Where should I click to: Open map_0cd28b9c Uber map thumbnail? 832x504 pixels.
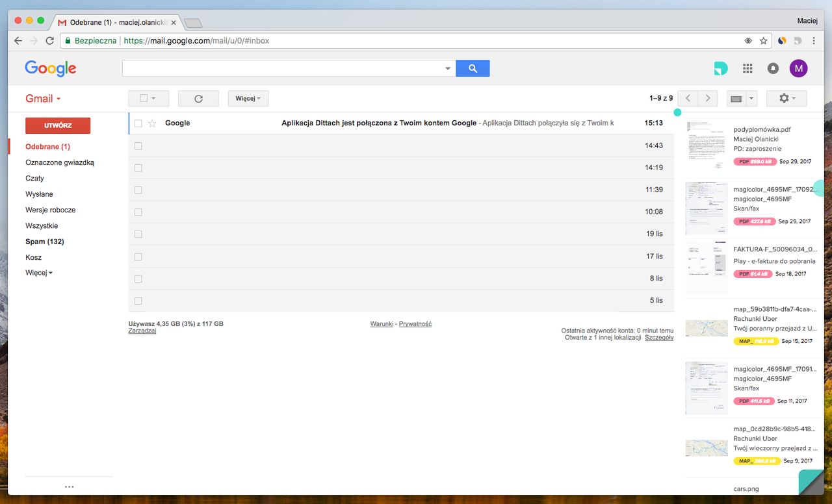pyautogui.click(x=707, y=447)
